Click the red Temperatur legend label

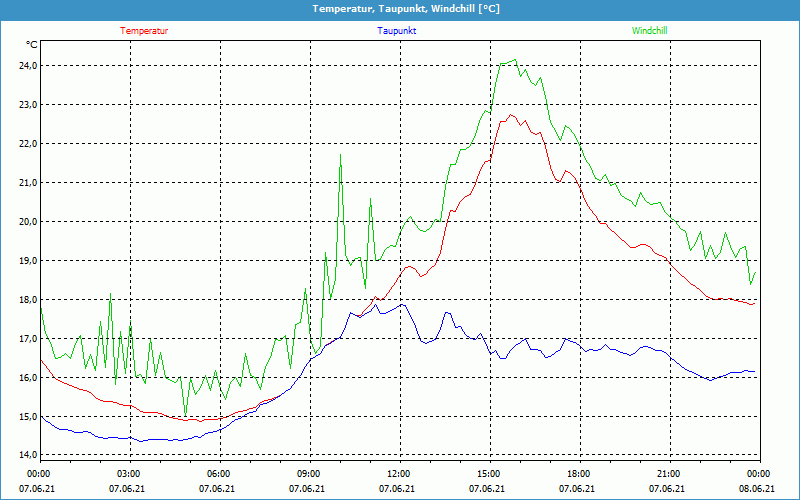coord(144,31)
